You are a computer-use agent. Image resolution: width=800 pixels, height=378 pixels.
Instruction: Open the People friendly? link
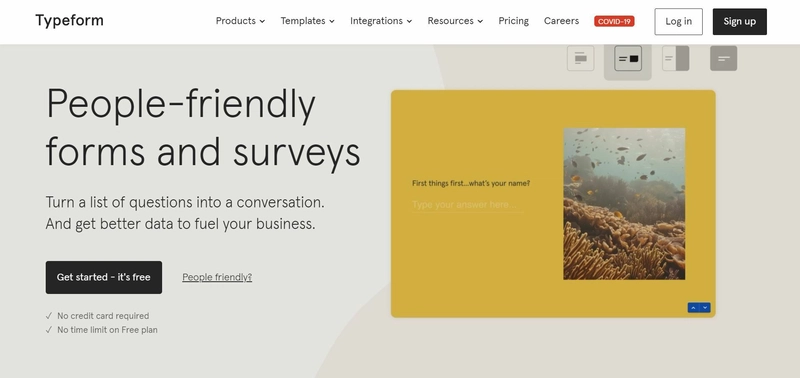pyautogui.click(x=217, y=277)
